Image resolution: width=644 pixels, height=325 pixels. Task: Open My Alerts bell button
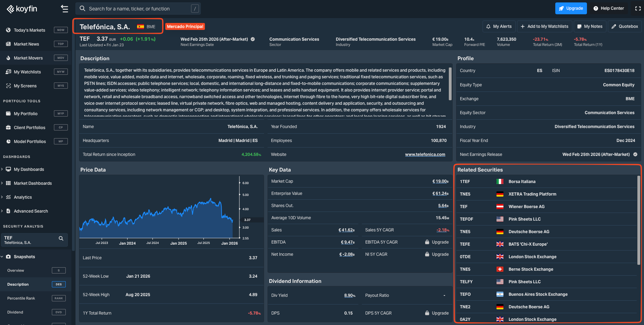point(499,26)
